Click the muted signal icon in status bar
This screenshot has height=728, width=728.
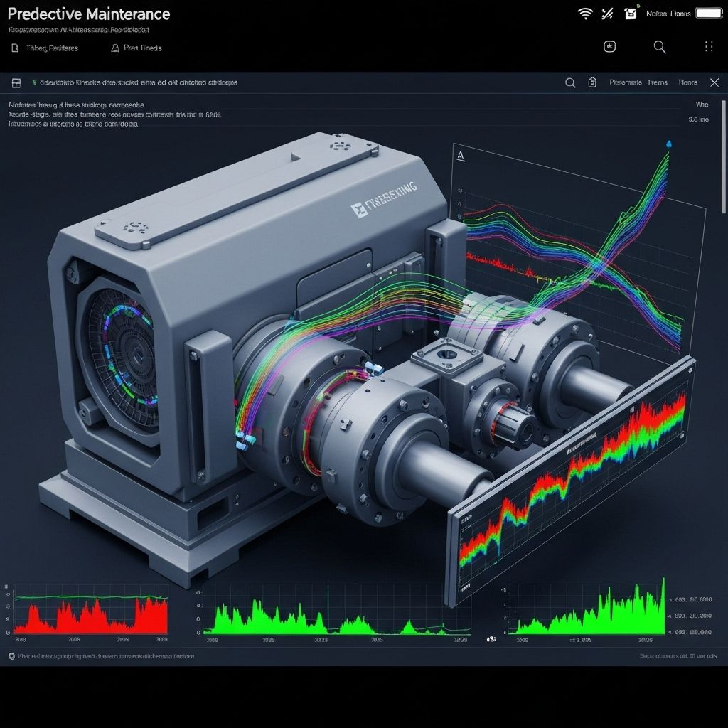pyautogui.click(x=607, y=14)
